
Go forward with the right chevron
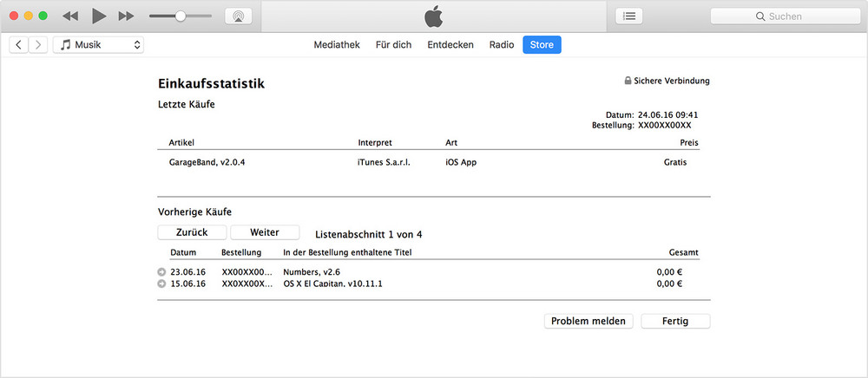click(37, 45)
